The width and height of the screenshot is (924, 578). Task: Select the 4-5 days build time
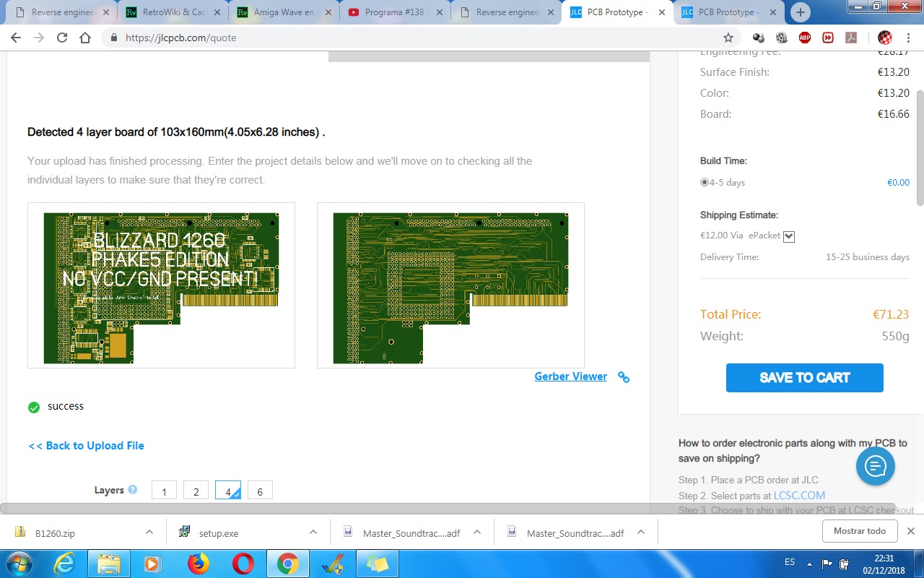click(x=705, y=182)
